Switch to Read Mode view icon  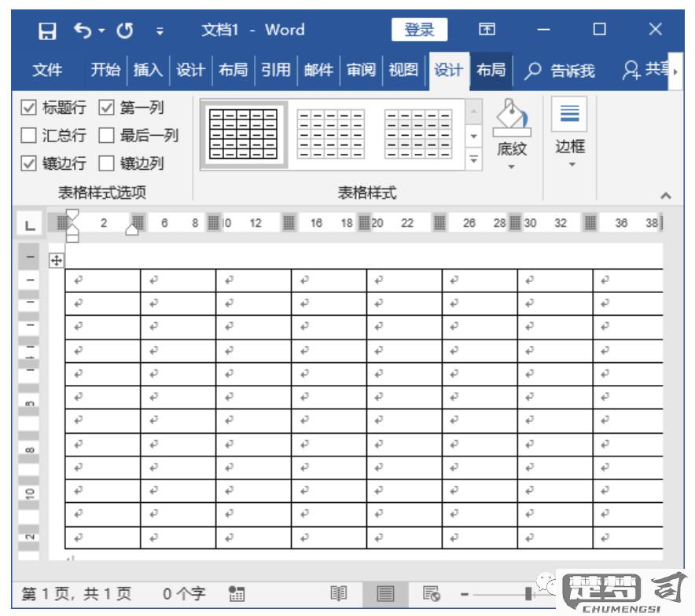coord(339,593)
